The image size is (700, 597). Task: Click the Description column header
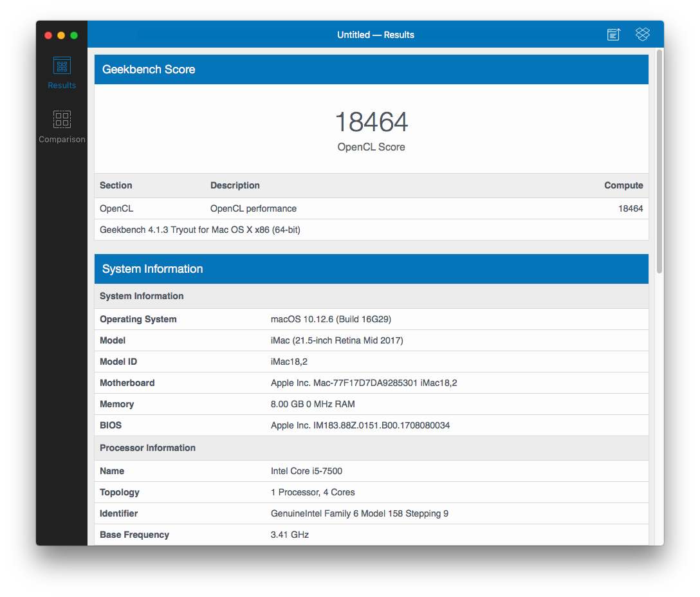click(235, 185)
